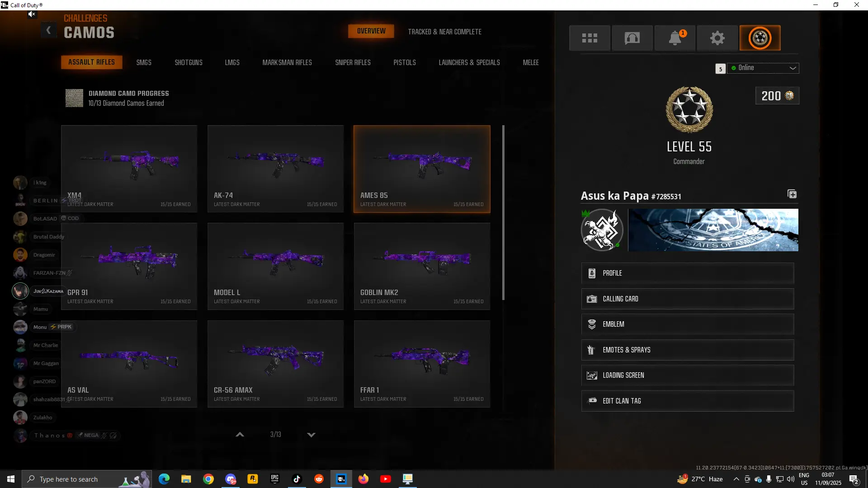Viewport: 868px width, 488px height.
Task: Open TikTok from the Windows taskbar
Action: click(297, 479)
